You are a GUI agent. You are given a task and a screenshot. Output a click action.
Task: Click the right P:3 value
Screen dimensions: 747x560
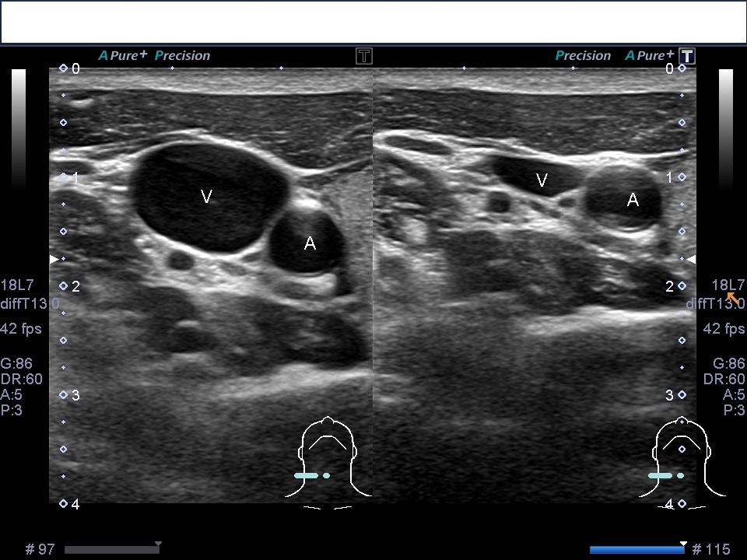pyautogui.click(x=734, y=411)
